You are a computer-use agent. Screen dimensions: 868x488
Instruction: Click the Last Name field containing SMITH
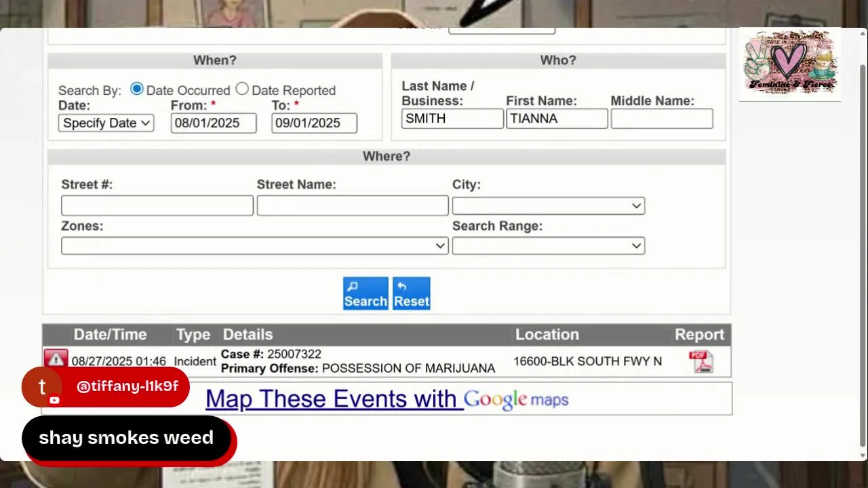452,119
